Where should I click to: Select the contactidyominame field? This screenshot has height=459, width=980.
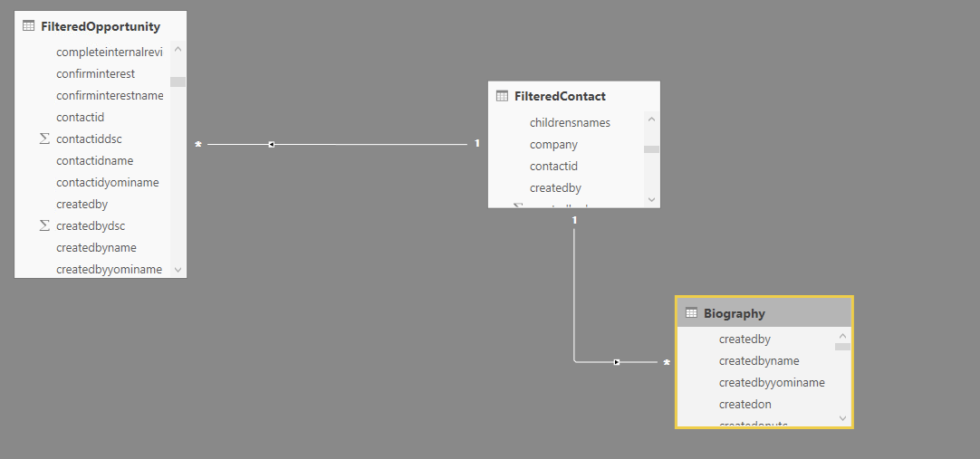(x=108, y=182)
